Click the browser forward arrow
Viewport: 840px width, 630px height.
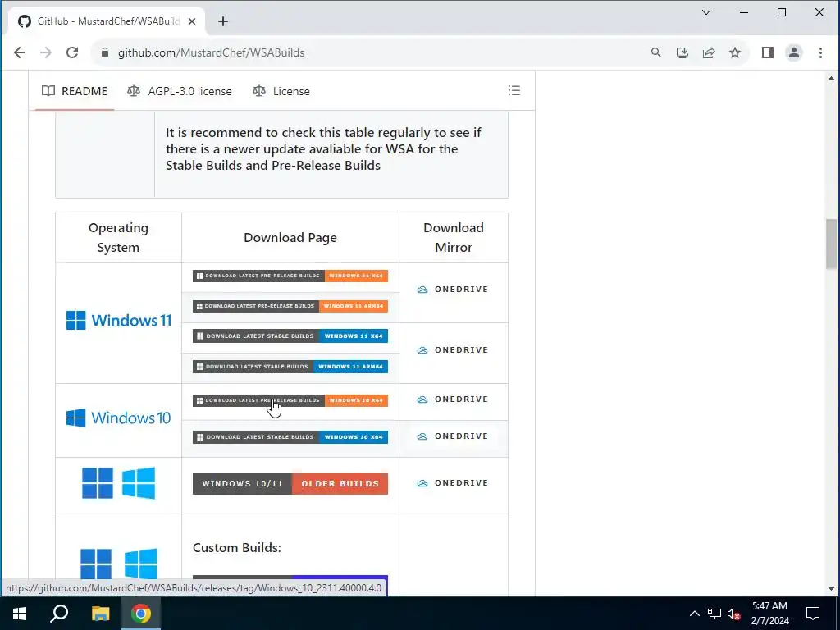click(x=46, y=52)
